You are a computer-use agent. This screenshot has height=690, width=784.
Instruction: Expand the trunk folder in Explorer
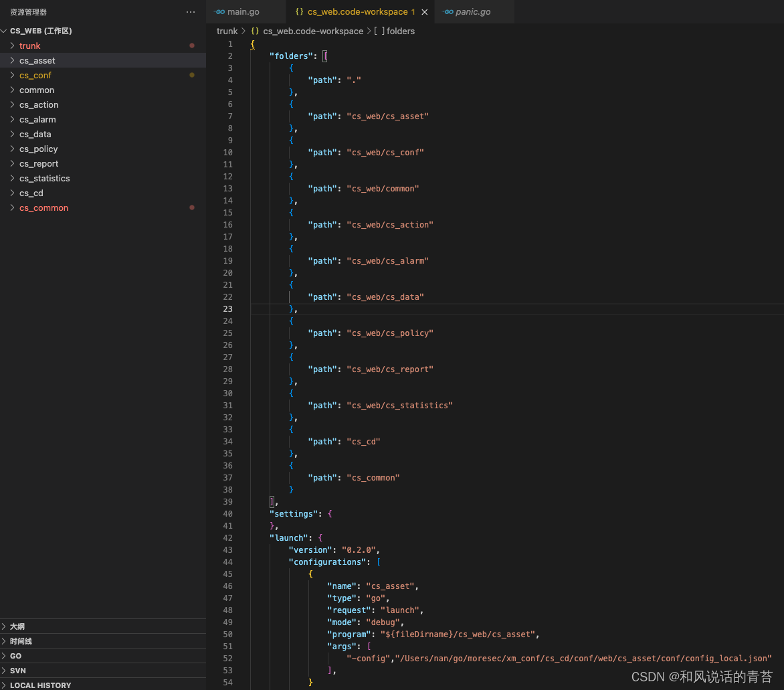point(12,45)
